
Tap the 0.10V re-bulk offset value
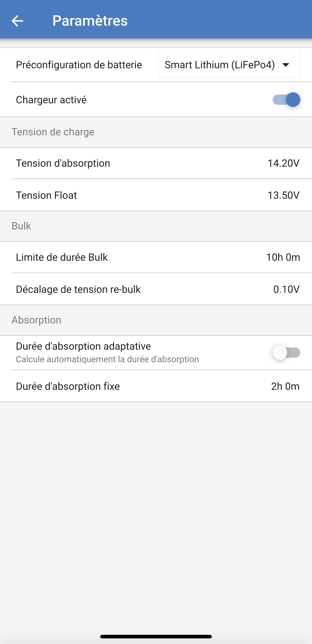pyautogui.click(x=286, y=289)
